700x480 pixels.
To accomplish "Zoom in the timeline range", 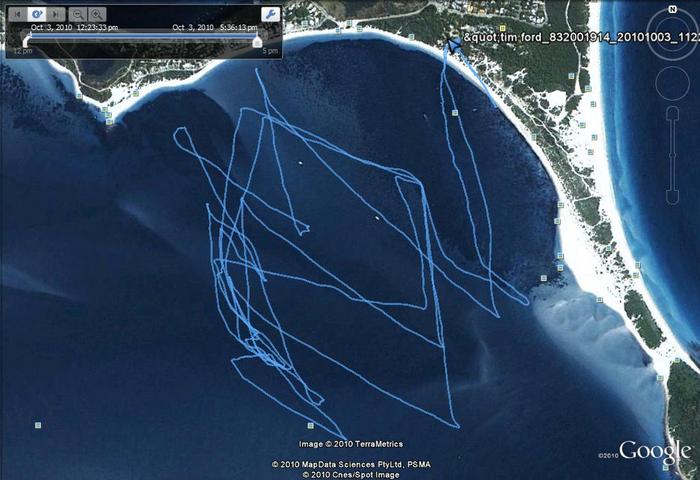I will pos(97,14).
